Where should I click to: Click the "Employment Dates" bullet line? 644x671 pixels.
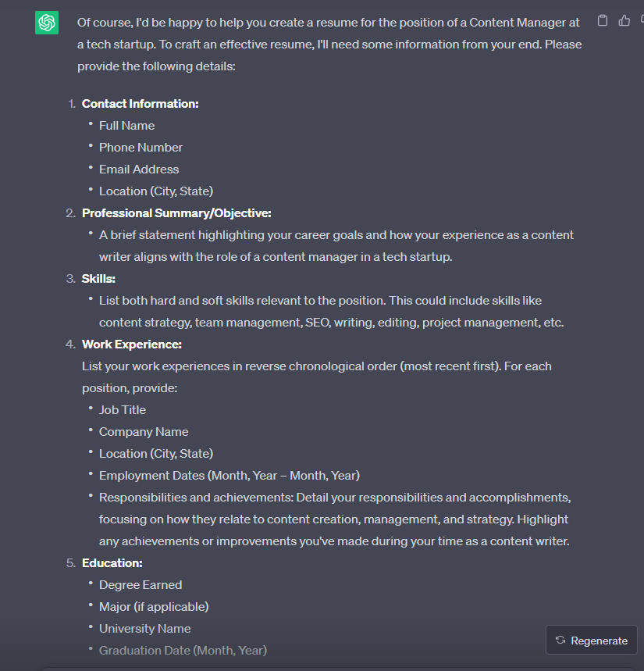click(x=229, y=475)
